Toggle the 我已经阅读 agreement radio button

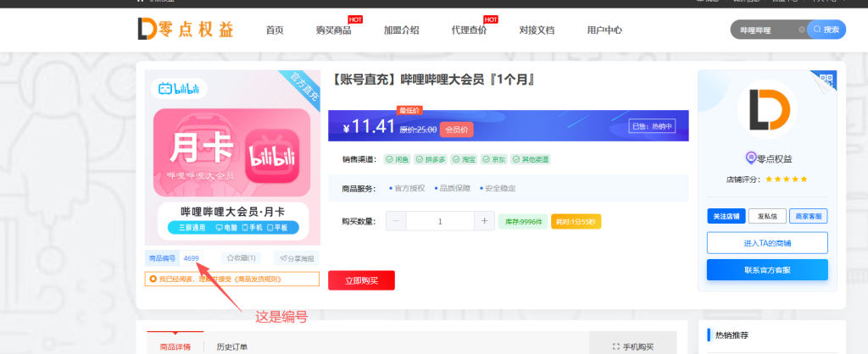tap(153, 279)
